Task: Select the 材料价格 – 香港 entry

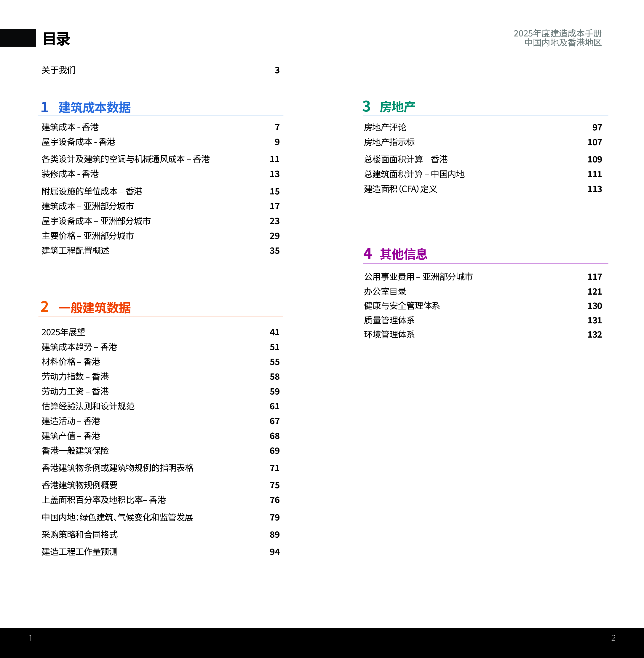Action: (71, 362)
